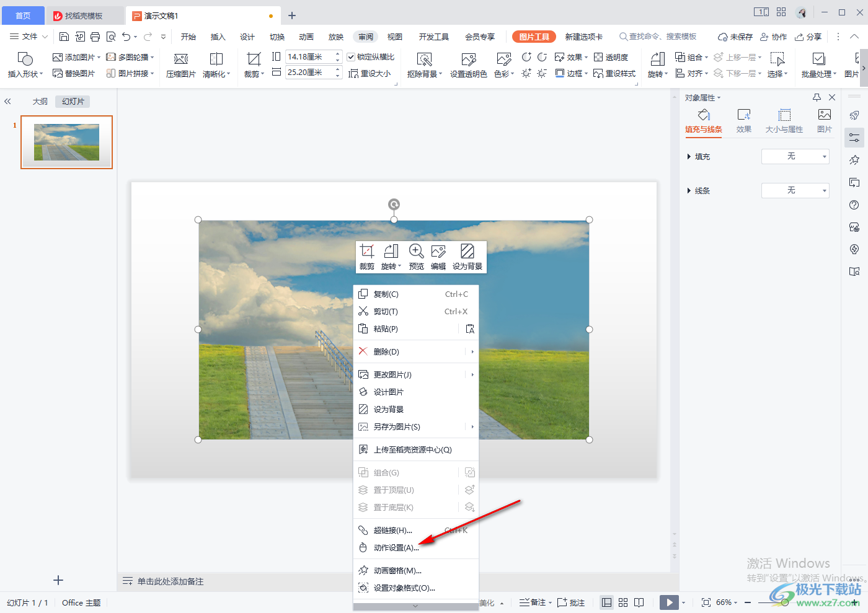
Task: Click Reset Style (重设样式) button
Action: (x=614, y=73)
